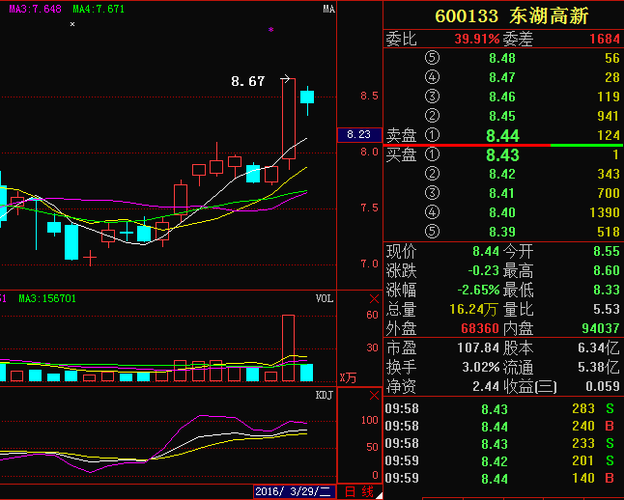
Task: Click the MA3:156701 volume average readout
Action: pyautogui.click(x=47, y=299)
